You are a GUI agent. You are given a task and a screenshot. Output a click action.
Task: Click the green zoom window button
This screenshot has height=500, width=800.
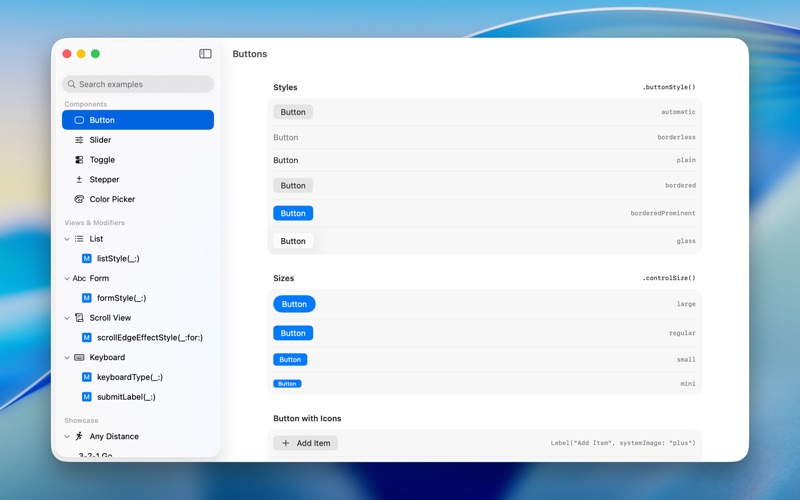pyautogui.click(x=95, y=54)
